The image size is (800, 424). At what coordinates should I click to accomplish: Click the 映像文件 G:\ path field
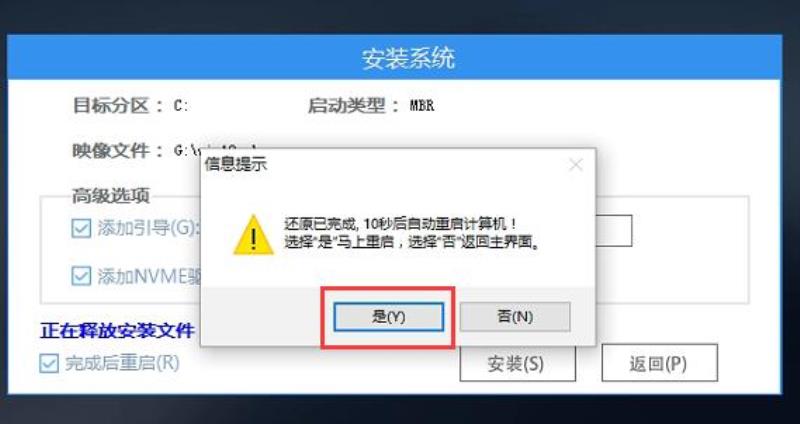click(187, 151)
